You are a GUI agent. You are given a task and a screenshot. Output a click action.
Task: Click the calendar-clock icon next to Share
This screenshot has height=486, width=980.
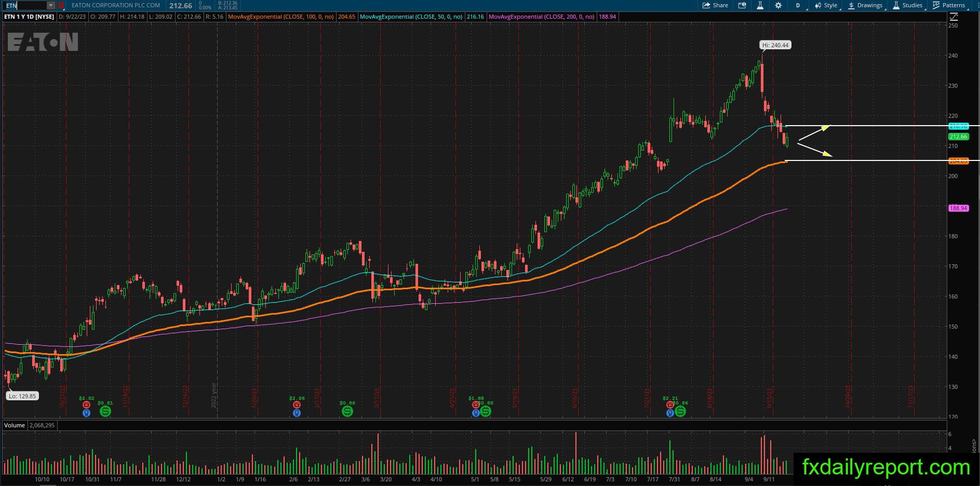[742, 5]
